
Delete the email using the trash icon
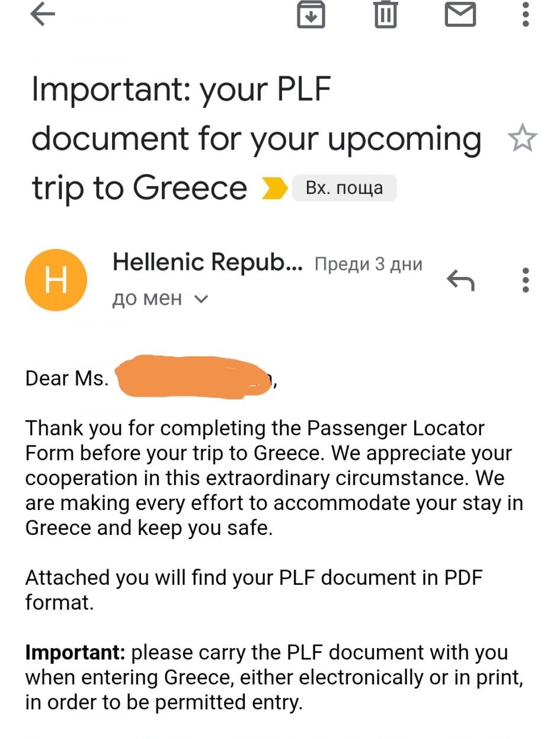point(385,14)
